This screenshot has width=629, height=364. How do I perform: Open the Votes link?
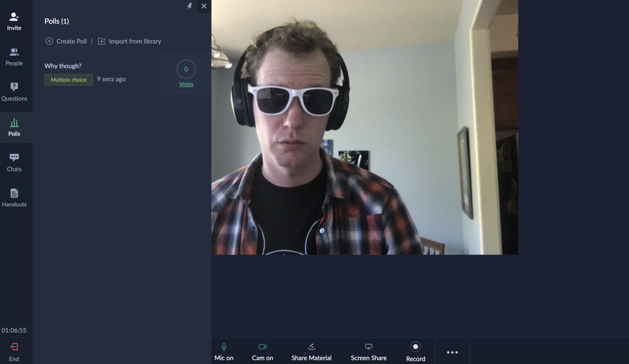click(186, 84)
